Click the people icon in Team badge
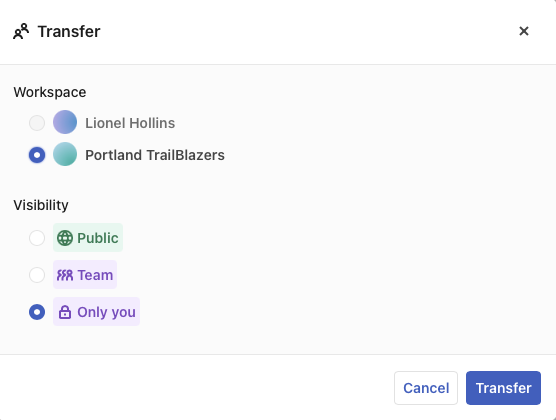This screenshot has width=556, height=420. coord(65,275)
